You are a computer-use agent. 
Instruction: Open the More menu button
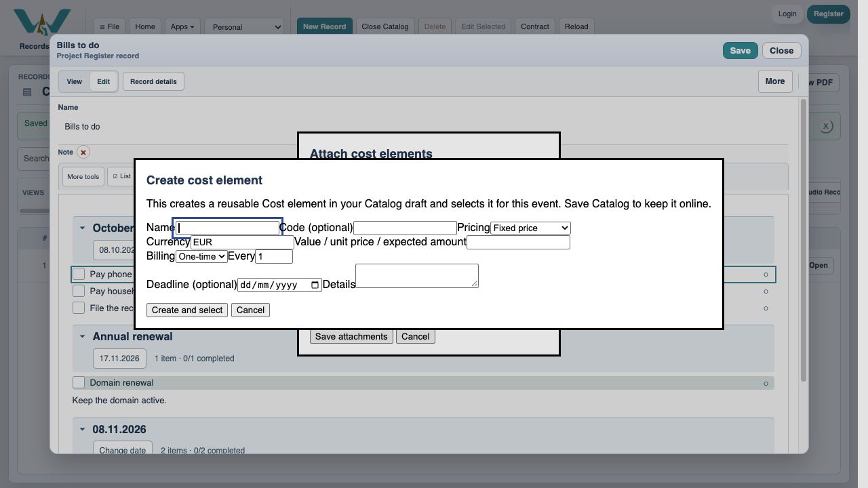pyautogui.click(x=775, y=81)
